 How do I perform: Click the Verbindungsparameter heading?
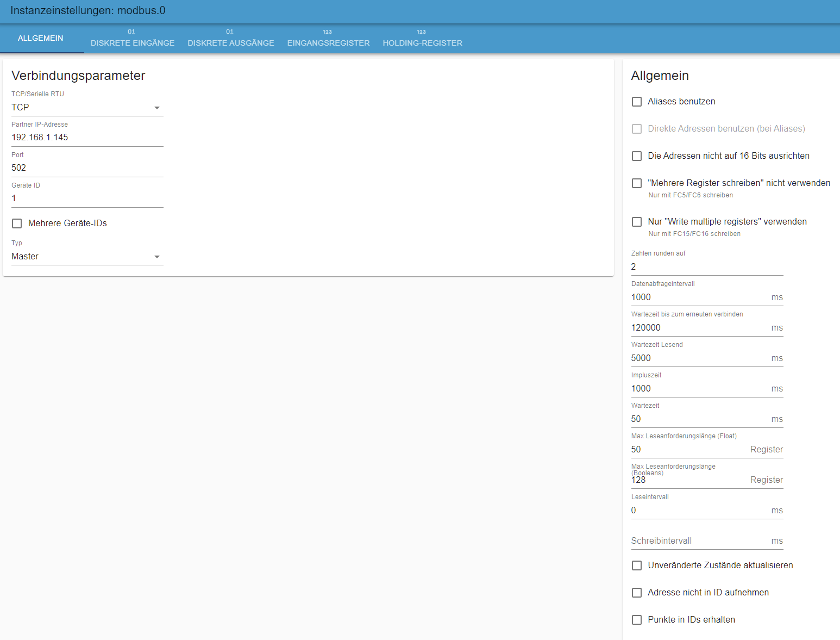pyautogui.click(x=78, y=76)
